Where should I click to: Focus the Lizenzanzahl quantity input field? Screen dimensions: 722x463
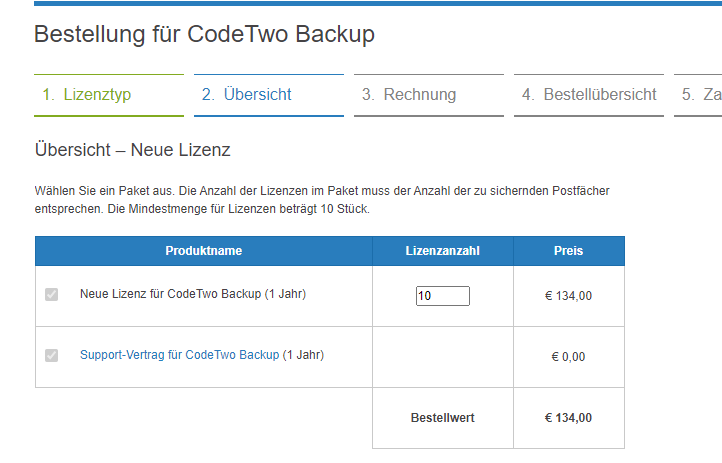point(443,296)
